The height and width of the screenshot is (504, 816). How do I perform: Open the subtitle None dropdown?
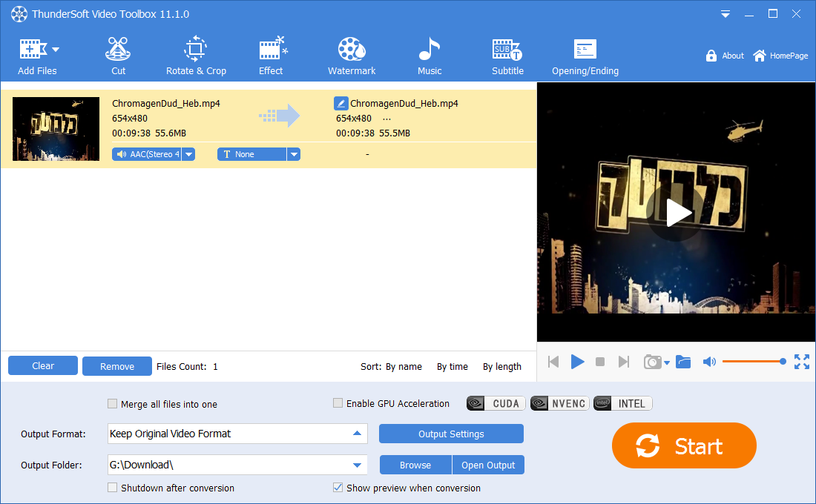click(x=294, y=154)
